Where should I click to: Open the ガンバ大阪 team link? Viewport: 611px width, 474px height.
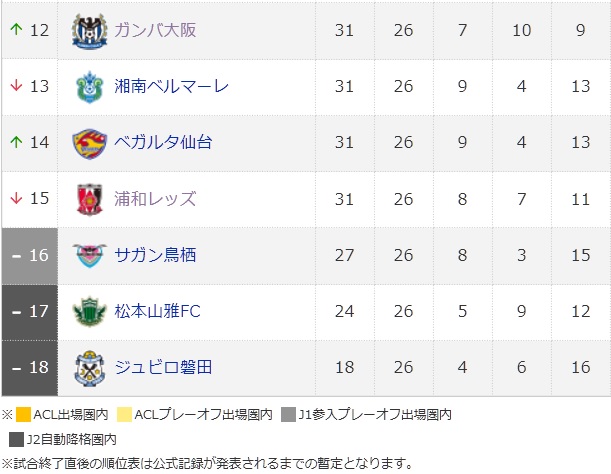[x=155, y=30]
